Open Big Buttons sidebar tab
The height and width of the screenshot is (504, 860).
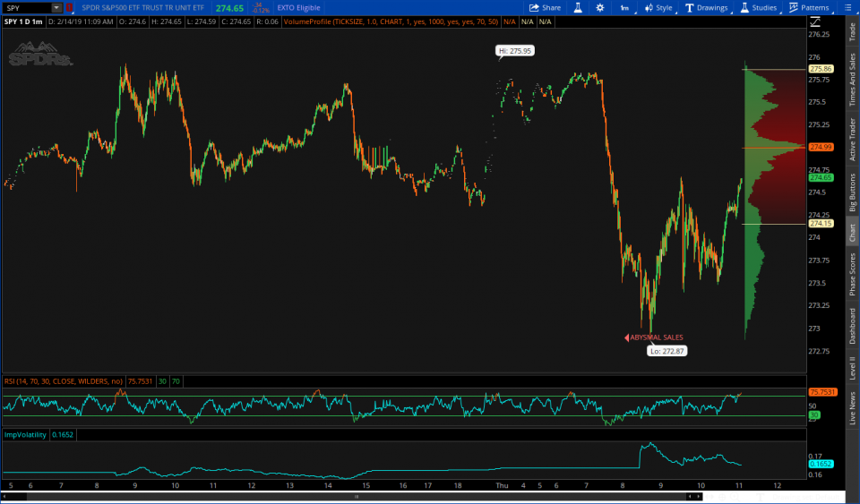[852, 192]
